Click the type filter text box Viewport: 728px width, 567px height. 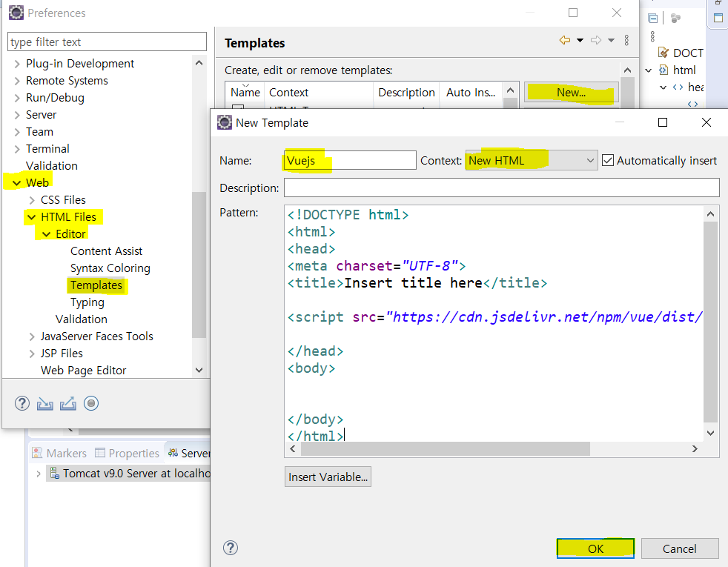(x=107, y=42)
